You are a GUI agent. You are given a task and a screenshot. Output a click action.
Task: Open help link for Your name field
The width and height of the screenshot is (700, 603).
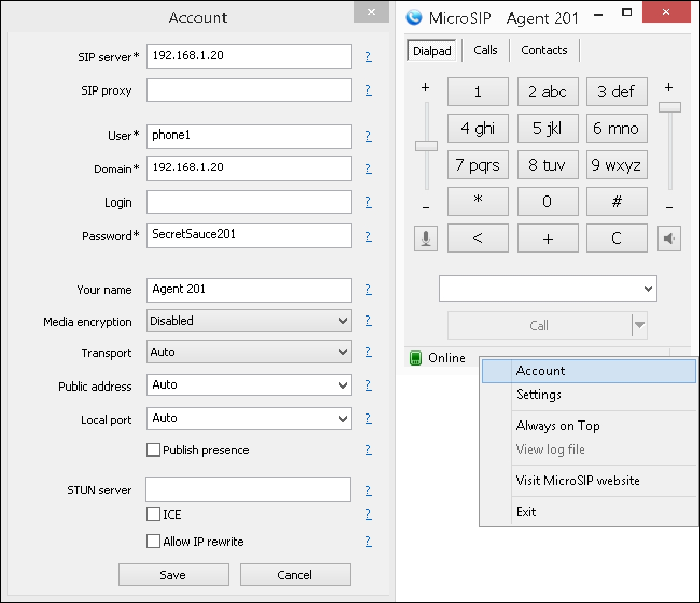point(368,289)
